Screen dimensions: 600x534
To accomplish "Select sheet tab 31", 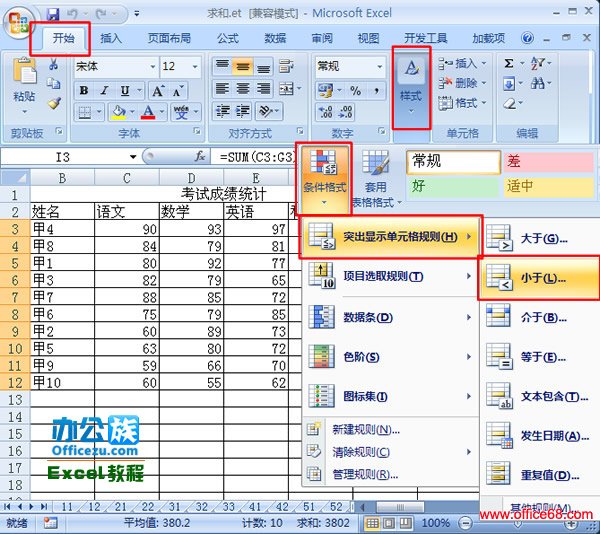I will (x=174, y=507).
